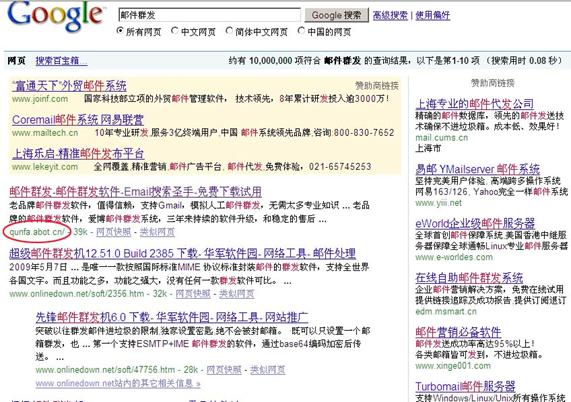This screenshot has height=402, width=571.
Task: Open the 上海乐启-精准邮件发布平台 link
Action: [x=78, y=154]
